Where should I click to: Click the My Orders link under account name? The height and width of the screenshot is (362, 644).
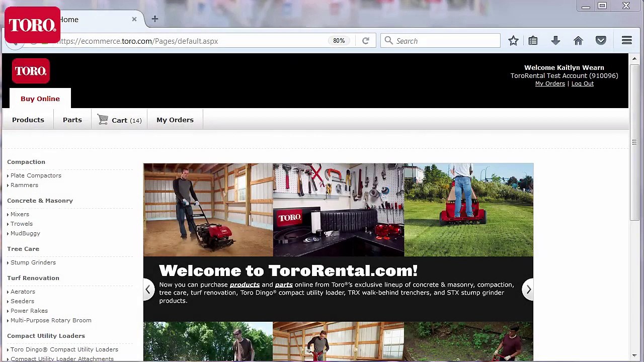(x=550, y=83)
